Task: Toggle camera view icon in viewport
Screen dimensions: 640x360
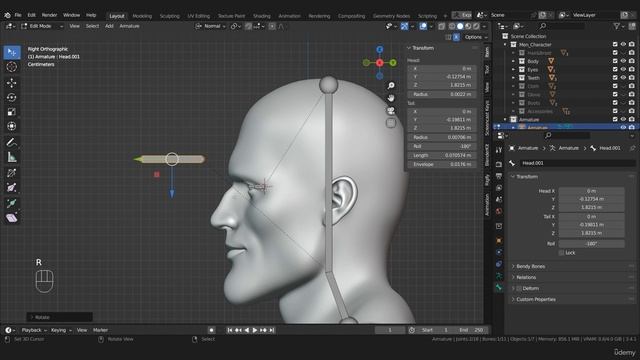Action: (x=391, y=111)
